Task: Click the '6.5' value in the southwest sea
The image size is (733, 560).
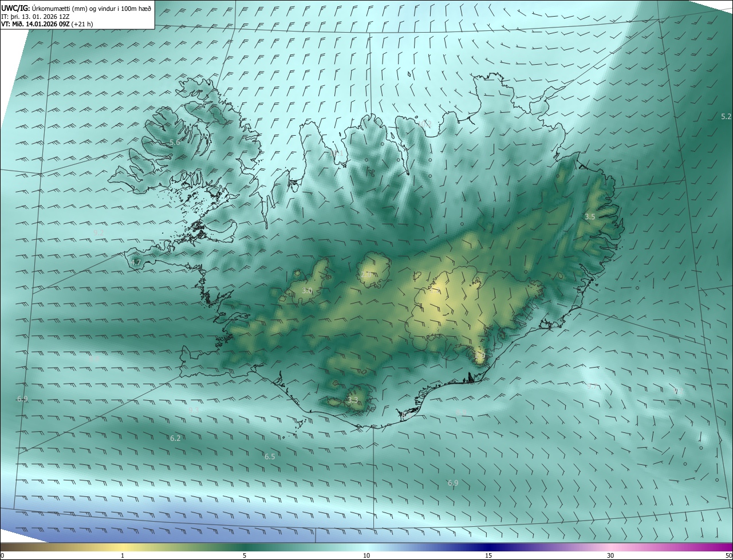Action: point(270,456)
